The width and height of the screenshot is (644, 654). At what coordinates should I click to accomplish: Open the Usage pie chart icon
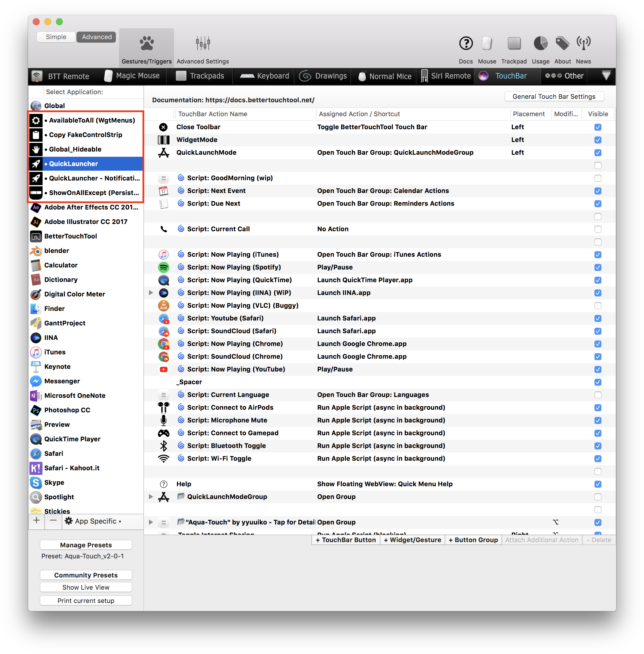(541, 44)
